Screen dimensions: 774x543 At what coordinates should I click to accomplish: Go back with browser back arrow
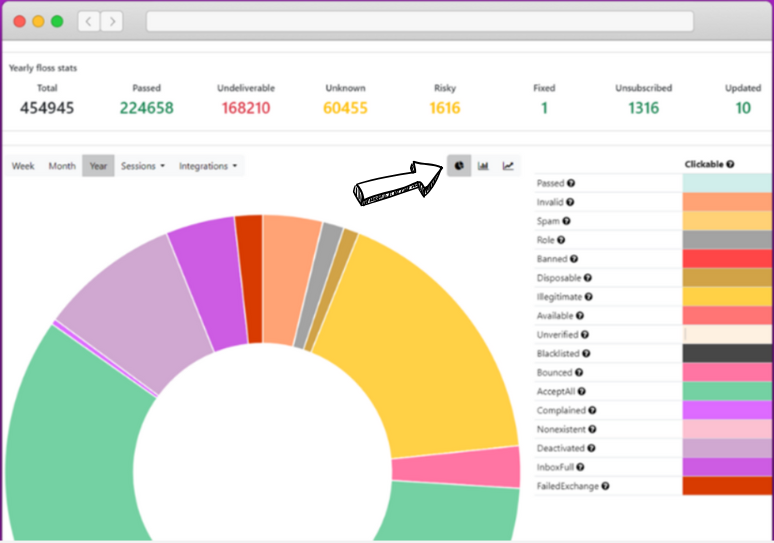pos(89,21)
